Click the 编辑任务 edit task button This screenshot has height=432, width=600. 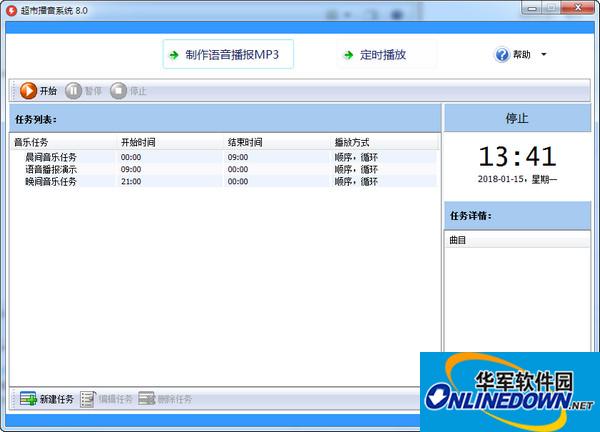coord(106,399)
